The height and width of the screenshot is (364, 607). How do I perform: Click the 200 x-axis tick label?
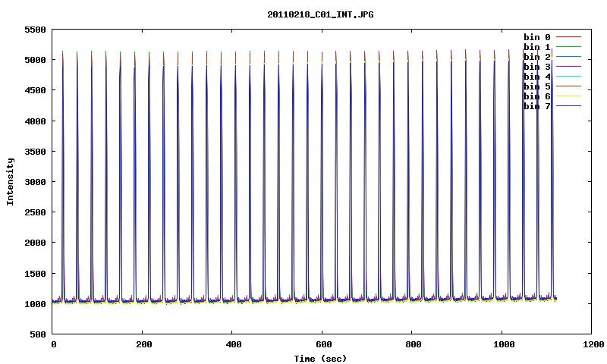[x=143, y=344]
